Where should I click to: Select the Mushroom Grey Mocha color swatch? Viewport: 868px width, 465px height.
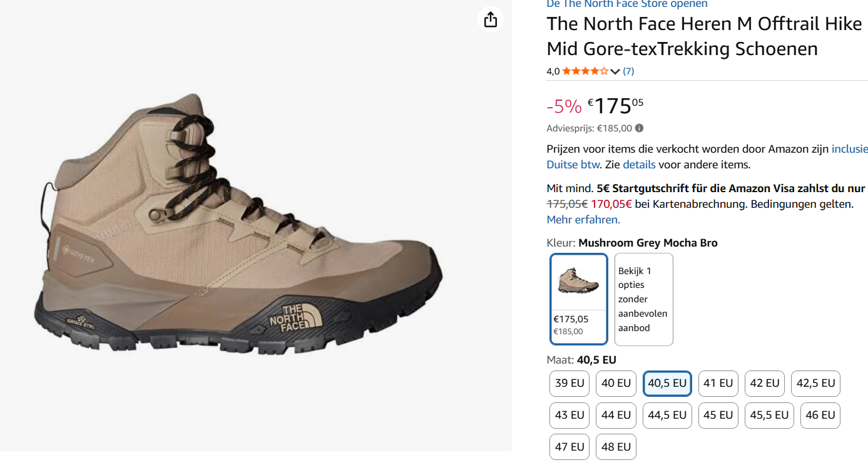click(579, 299)
